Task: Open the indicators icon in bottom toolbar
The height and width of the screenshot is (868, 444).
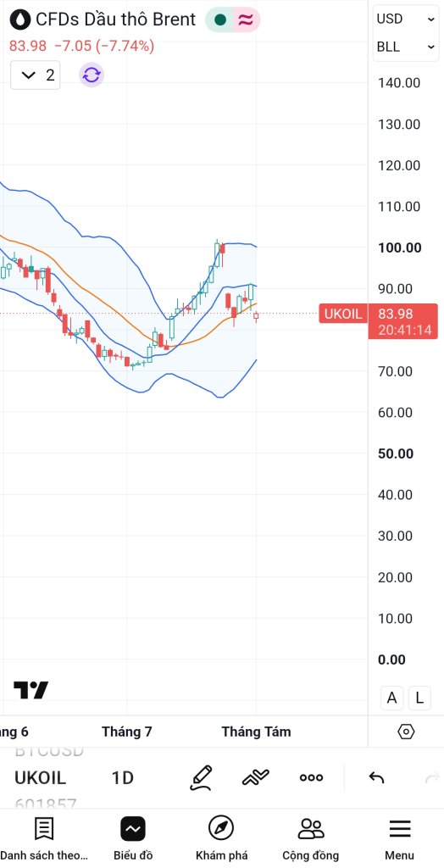Action: tap(256, 777)
